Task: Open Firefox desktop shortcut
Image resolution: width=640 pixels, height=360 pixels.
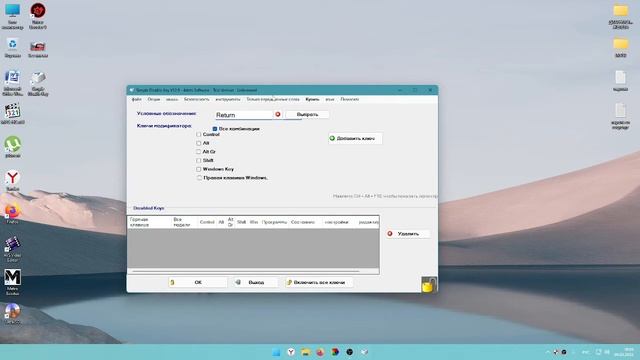Action: 12,213
